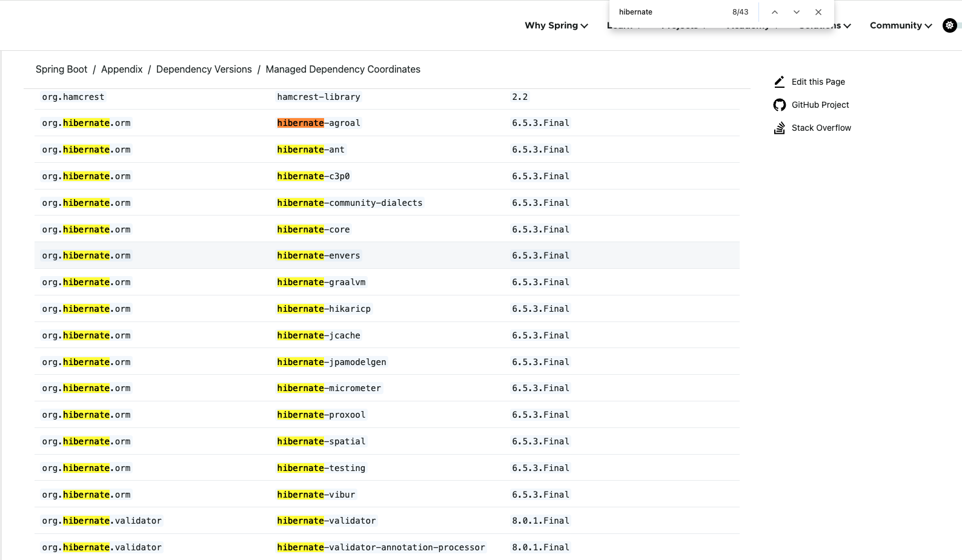Select the hamcrest-library cell

tap(319, 97)
